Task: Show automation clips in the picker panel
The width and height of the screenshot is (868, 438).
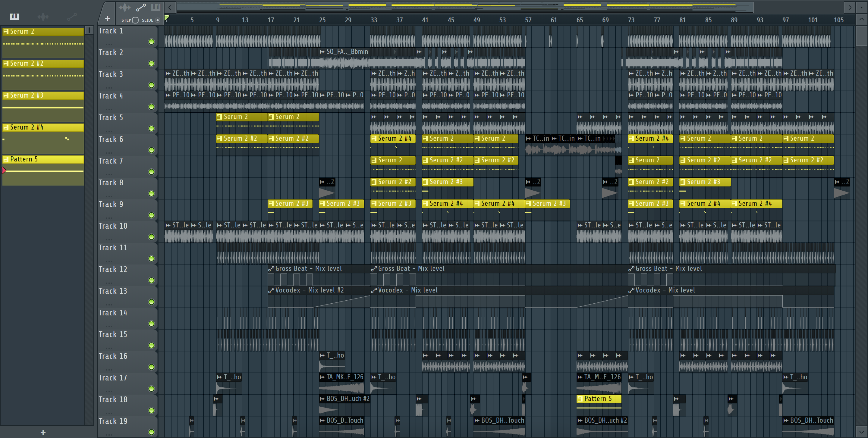Action: [x=72, y=17]
